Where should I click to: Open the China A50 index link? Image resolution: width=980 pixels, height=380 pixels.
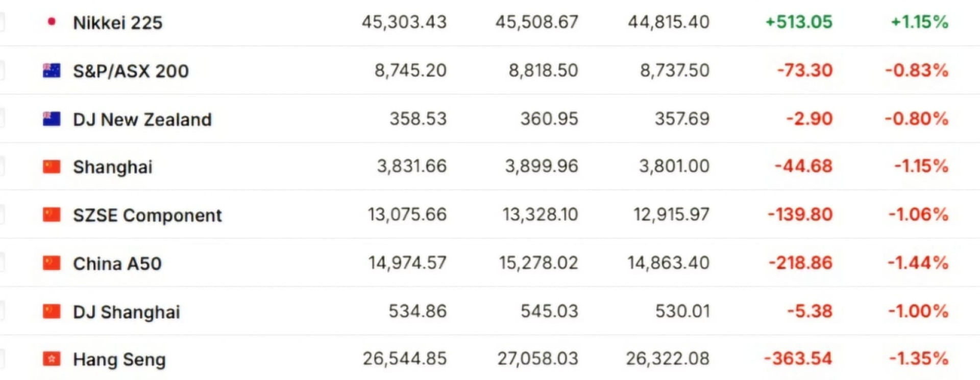tap(117, 264)
